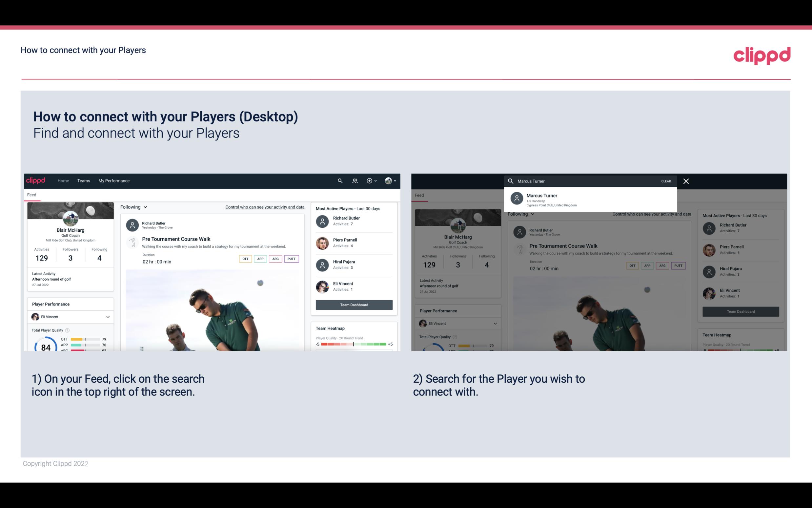Click the OTT performance category icon
Viewport: 812px width, 508px height.
(x=244, y=259)
